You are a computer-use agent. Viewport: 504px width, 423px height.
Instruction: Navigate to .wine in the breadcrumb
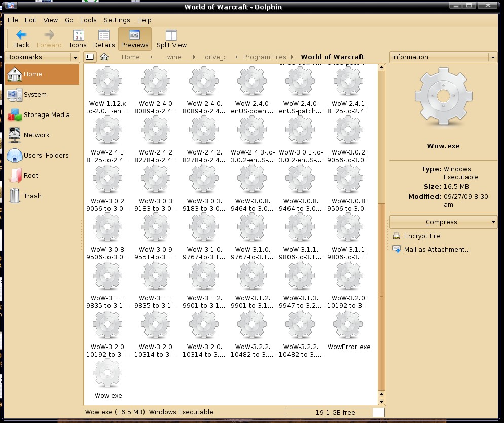click(x=173, y=57)
